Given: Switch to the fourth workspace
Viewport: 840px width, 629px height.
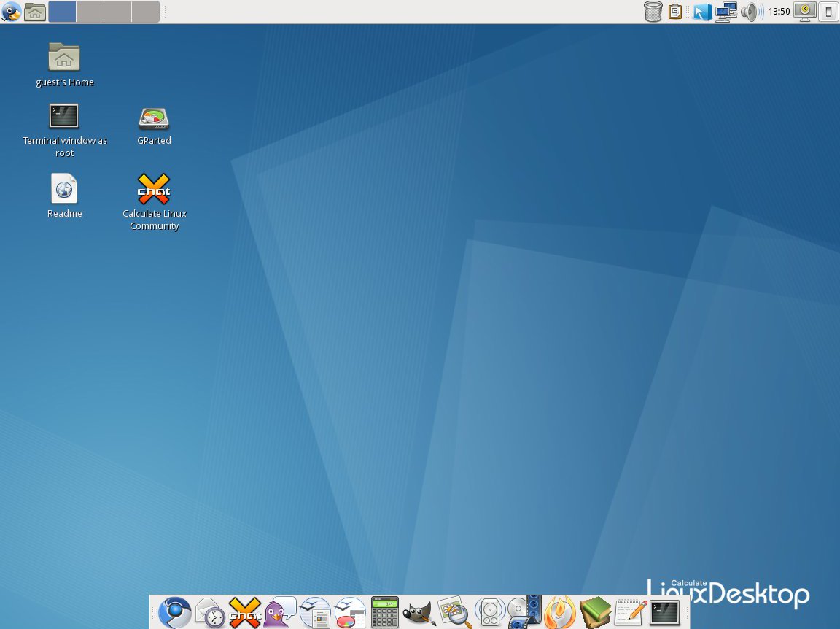Looking at the screenshot, I should pos(145,12).
